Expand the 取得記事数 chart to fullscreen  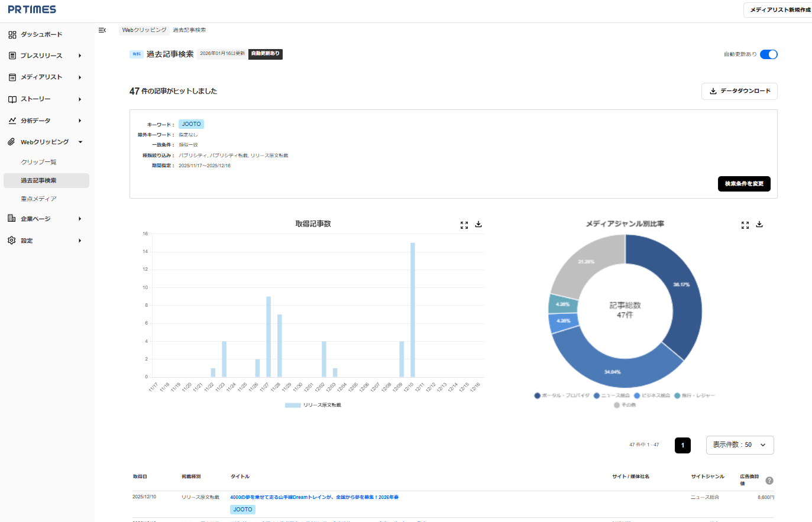pyautogui.click(x=464, y=225)
